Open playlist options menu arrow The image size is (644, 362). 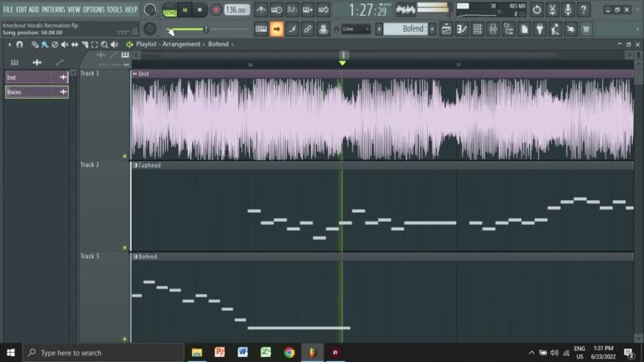pos(9,44)
